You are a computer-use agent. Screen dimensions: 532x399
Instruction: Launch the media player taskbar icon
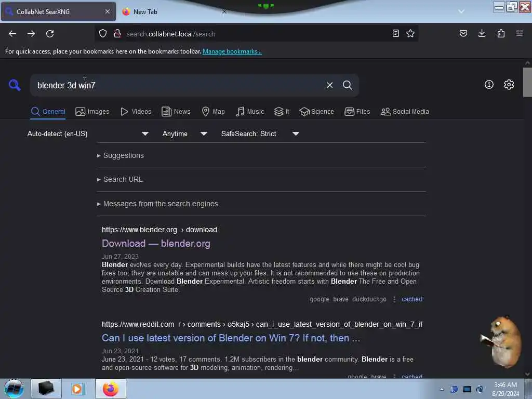77,389
